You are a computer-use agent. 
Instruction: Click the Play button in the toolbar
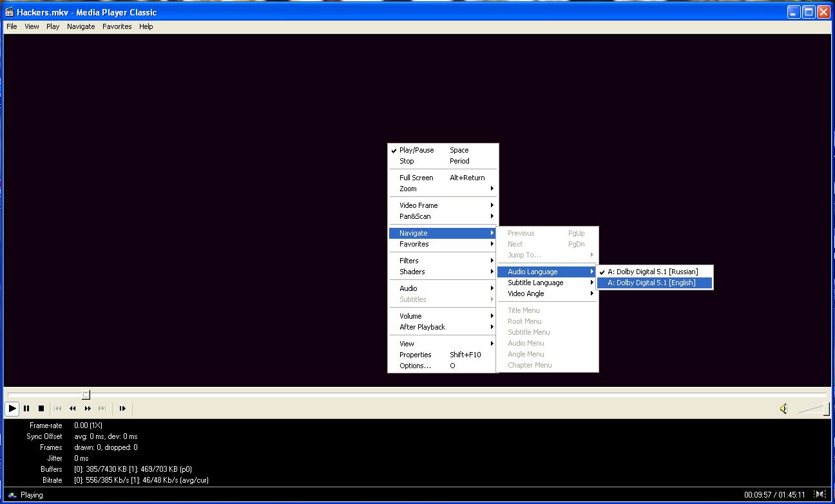coord(12,408)
